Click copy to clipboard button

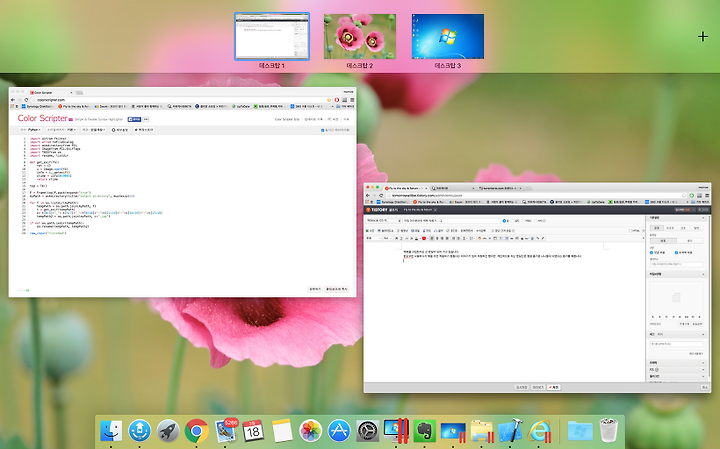click(x=337, y=289)
